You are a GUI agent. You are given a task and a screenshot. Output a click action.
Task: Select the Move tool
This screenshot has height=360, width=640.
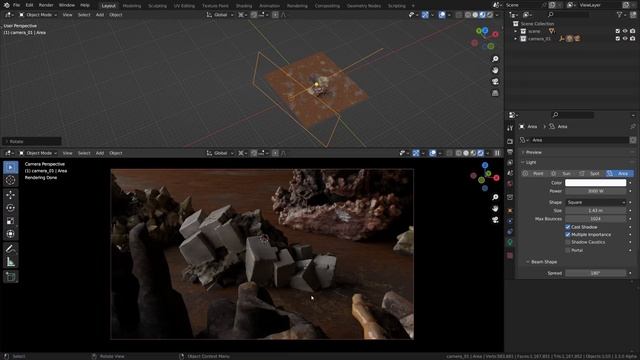[11, 195]
